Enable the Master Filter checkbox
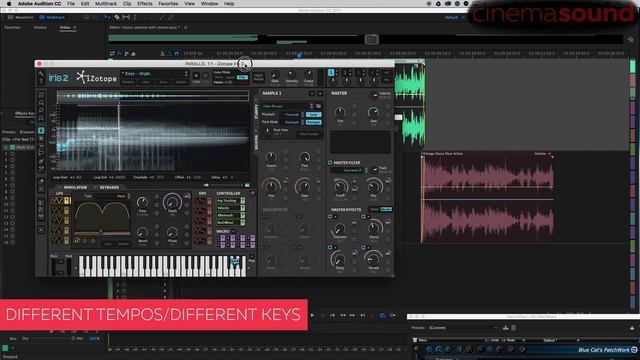Screen dimensions: 640x360 coord(330,162)
